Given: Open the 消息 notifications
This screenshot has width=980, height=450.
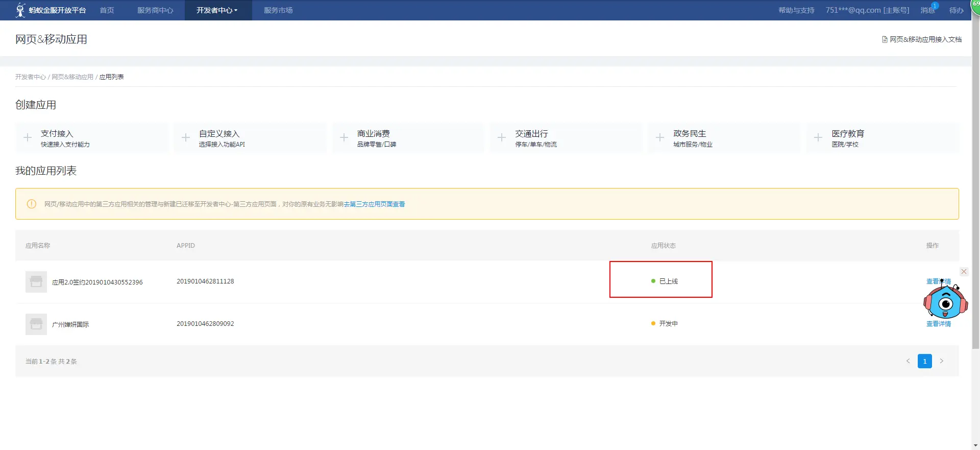Looking at the screenshot, I should pos(927,10).
